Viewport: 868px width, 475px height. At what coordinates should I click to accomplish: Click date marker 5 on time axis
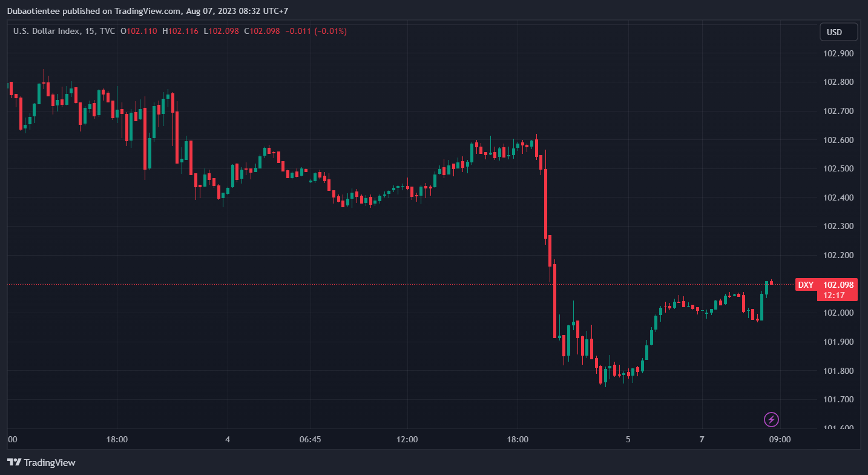628,439
